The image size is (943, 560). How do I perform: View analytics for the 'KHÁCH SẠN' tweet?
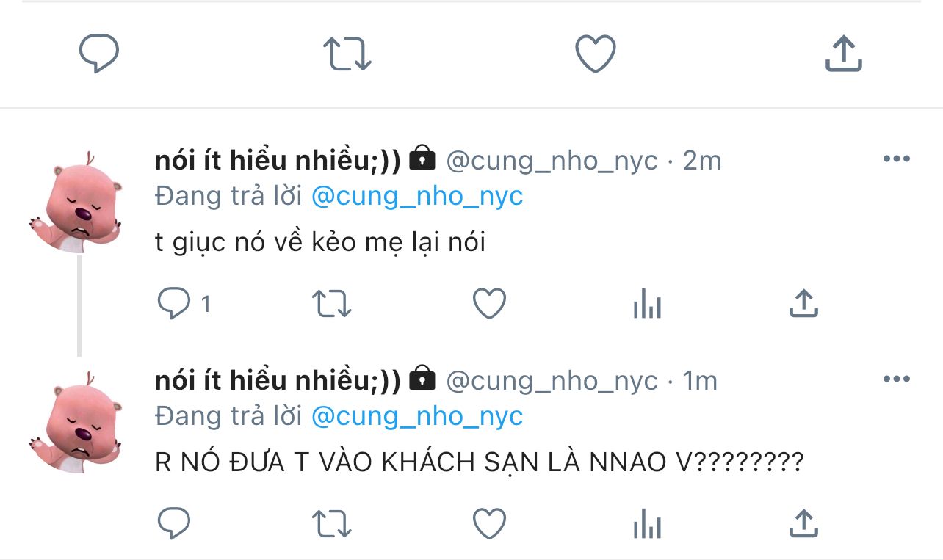(x=647, y=523)
